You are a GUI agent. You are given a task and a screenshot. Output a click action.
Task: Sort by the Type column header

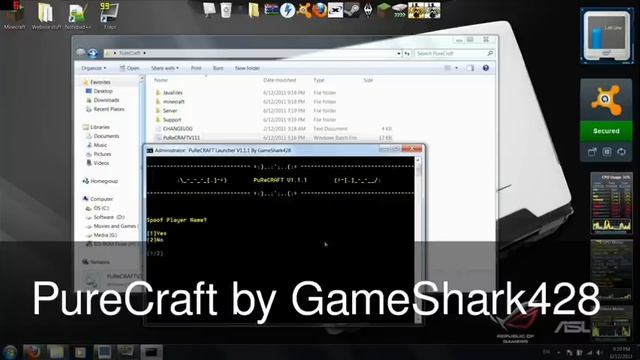coord(319,80)
